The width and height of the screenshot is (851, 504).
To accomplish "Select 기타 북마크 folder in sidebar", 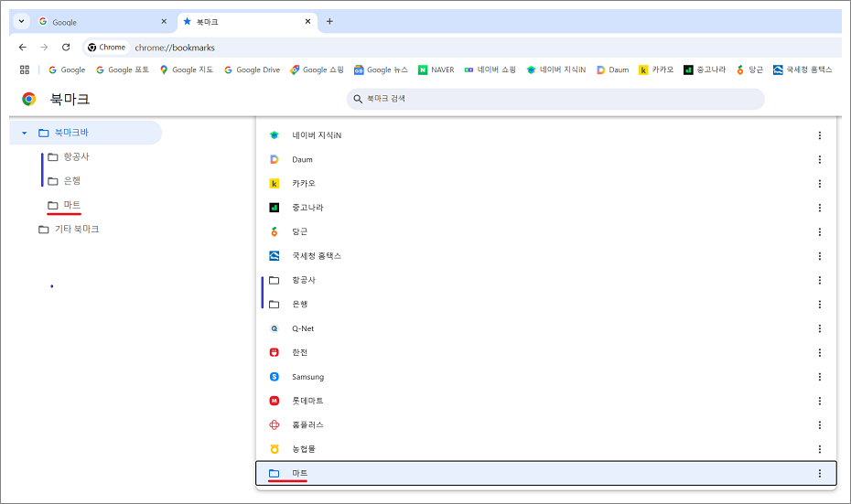I will point(69,229).
